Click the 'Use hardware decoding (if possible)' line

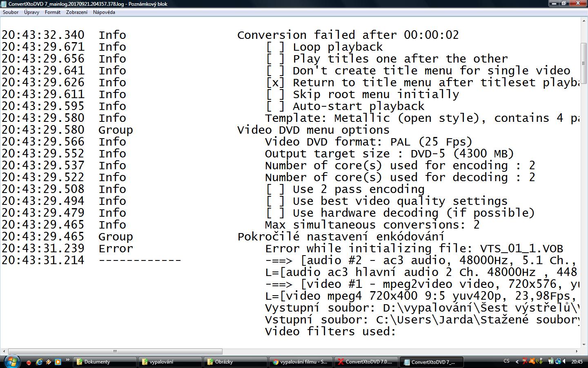point(400,213)
